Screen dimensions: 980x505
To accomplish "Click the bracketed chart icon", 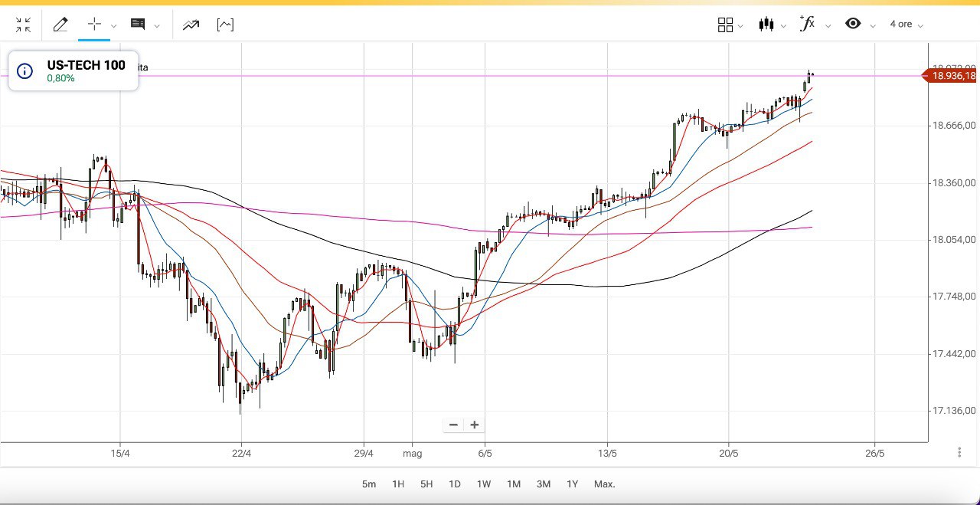I will (225, 25).
